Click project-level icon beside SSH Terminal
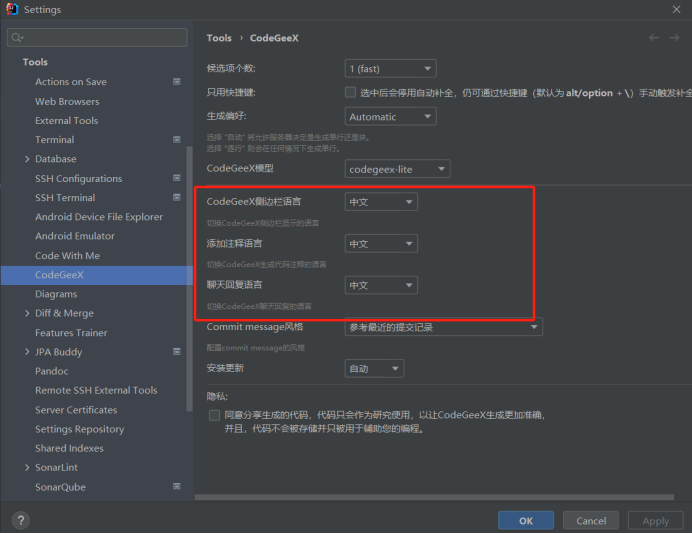 pos(177,197)
